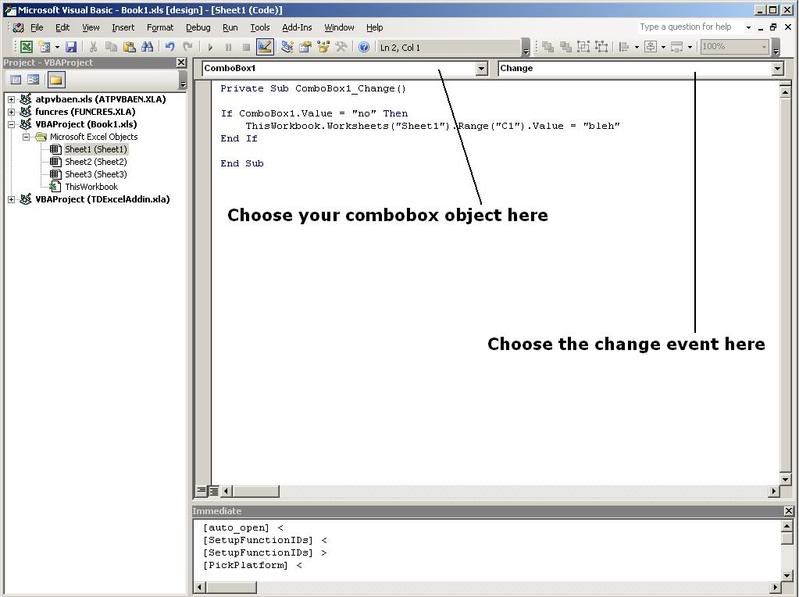Viewport: 799px width, 597px height.
Task: Open the Tools menu
Action: 260,28
